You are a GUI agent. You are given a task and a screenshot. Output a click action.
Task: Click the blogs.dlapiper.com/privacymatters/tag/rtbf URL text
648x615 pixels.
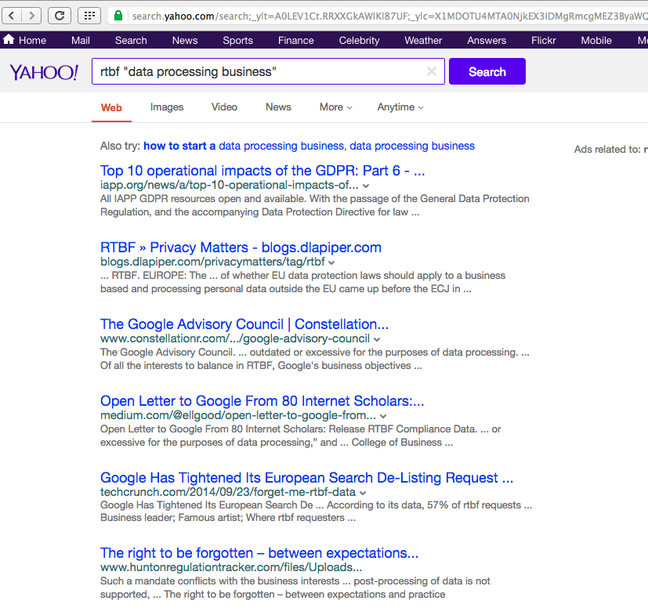(x=212, y=262)
